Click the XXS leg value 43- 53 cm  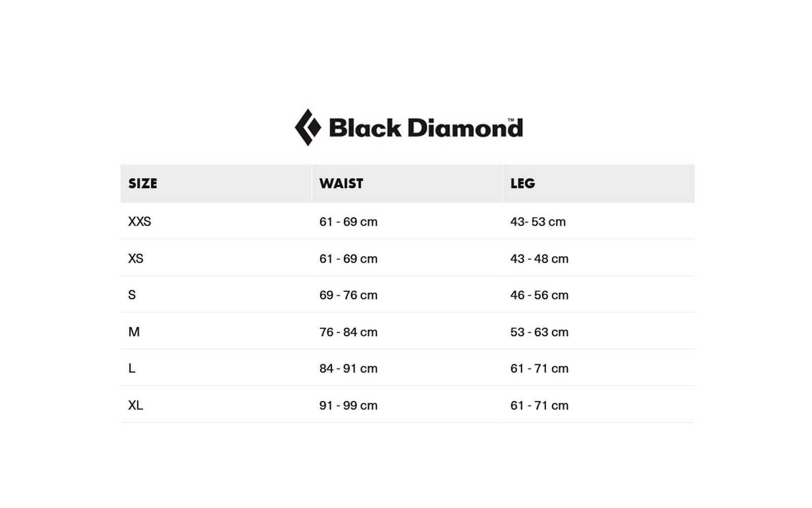point(538,222)
